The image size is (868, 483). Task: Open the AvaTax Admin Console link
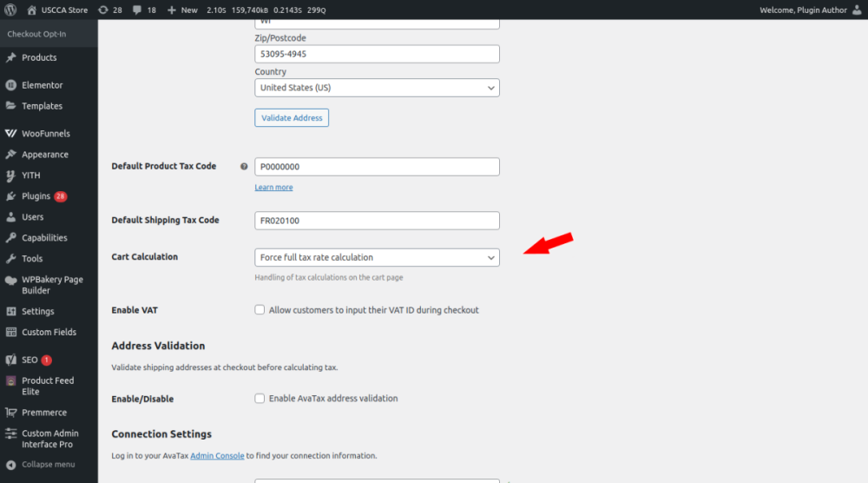217,455
